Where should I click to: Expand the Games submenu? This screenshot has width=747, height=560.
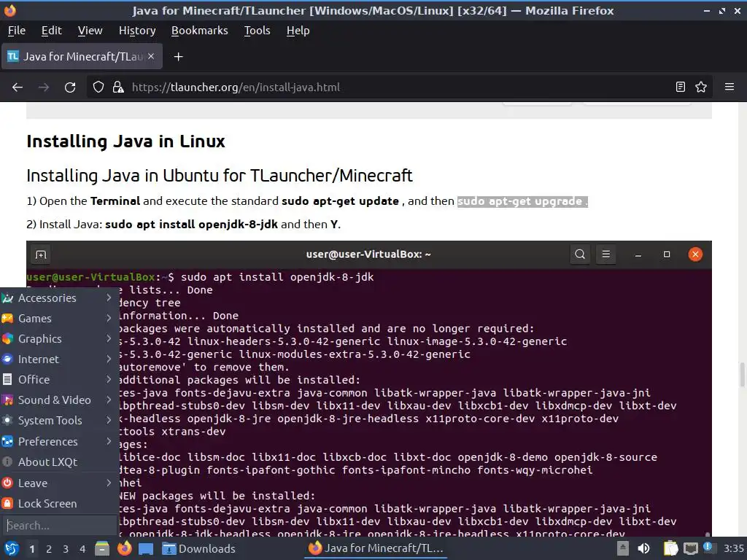59,318
